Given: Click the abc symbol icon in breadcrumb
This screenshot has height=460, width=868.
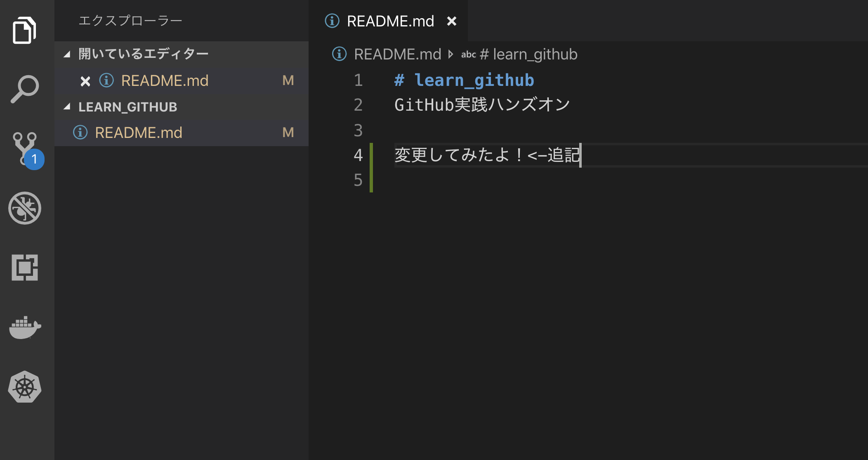Looking at the screenshot, I should (x=468, y=55).
